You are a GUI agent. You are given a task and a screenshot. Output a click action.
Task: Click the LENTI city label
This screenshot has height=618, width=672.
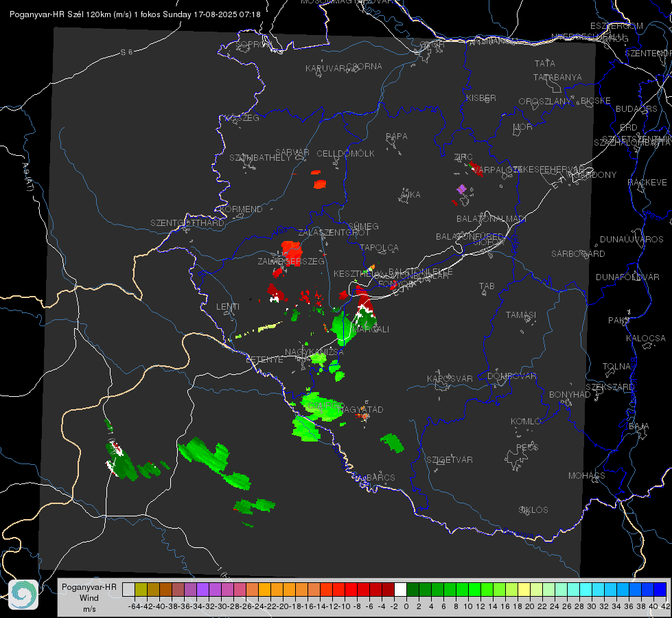pyautogui.click(x=228, y=307)
